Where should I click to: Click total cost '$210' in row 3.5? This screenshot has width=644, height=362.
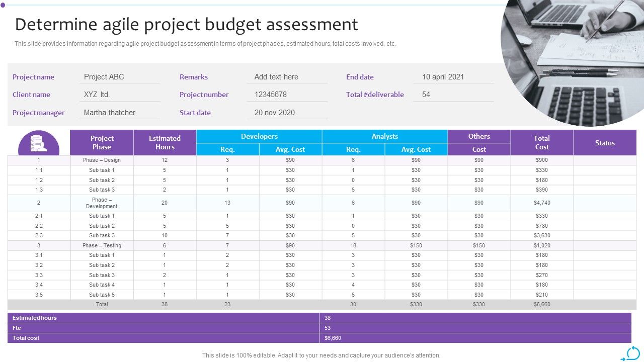coord(542,295)
